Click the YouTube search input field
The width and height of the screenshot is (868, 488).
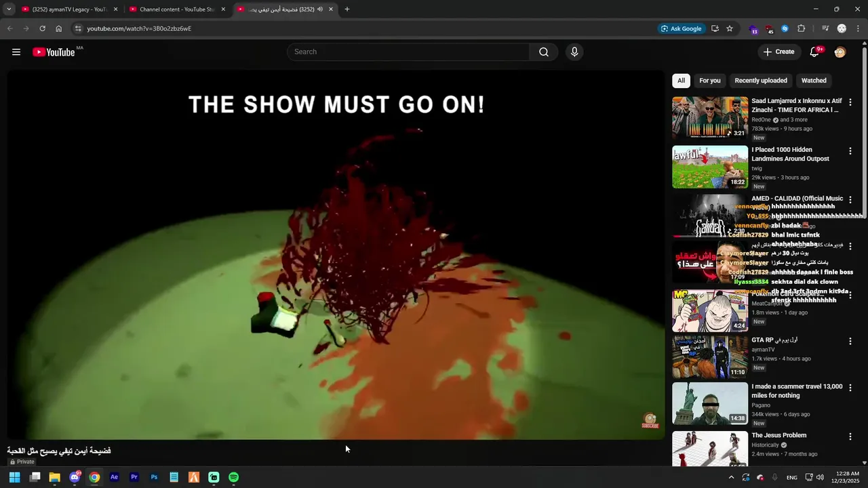point(408,52)
